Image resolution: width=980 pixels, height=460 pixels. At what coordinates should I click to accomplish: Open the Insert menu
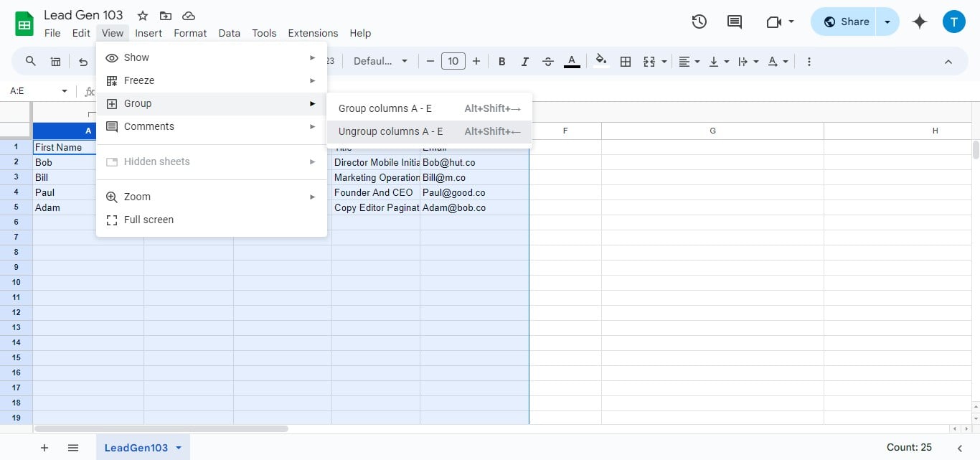pyautogui.click(x=148, y=33)
